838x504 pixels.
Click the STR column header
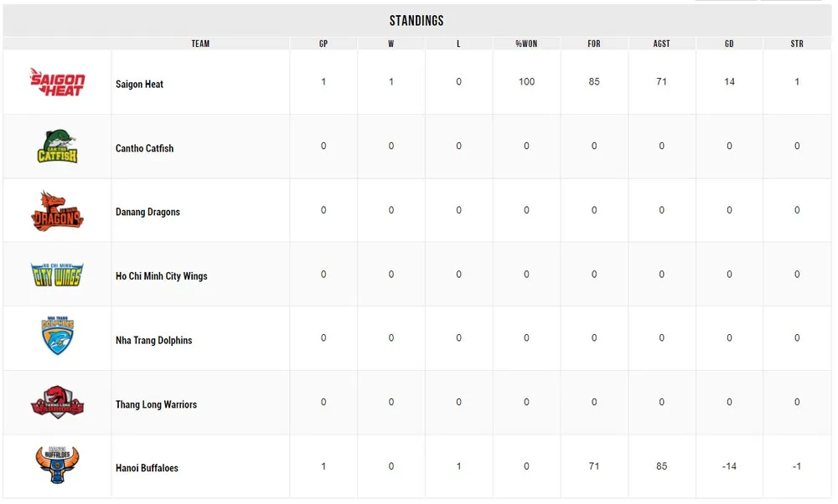(797, 44)
